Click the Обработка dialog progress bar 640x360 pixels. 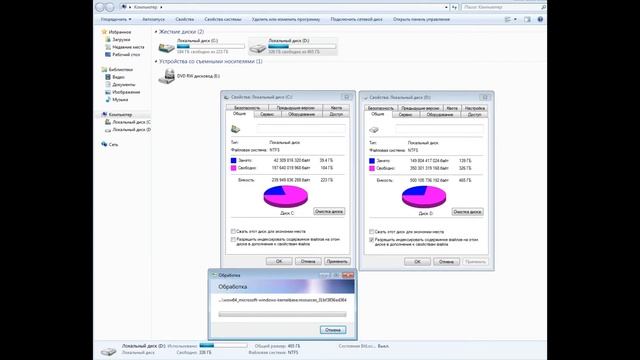click(x=282, y=314)
